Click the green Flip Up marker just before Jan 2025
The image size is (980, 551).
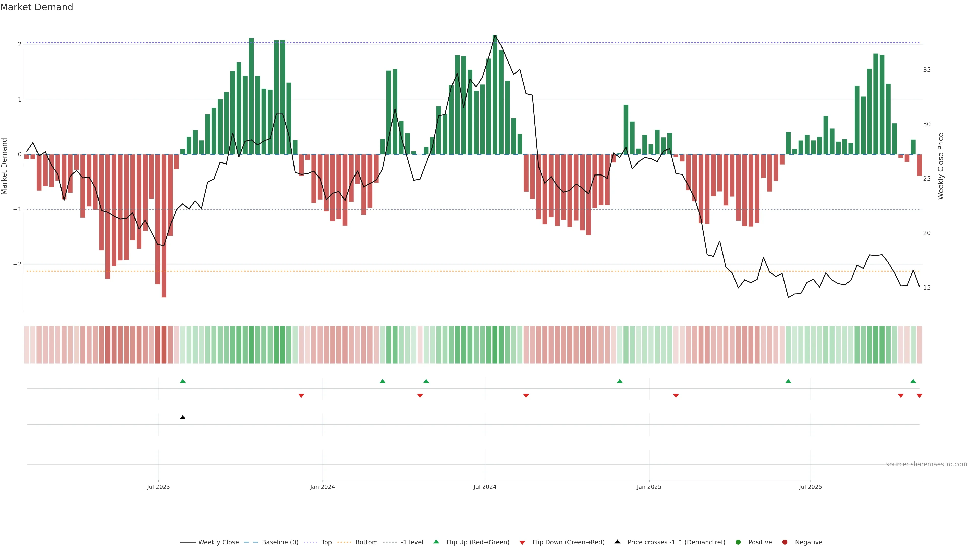tap(620, 381)
